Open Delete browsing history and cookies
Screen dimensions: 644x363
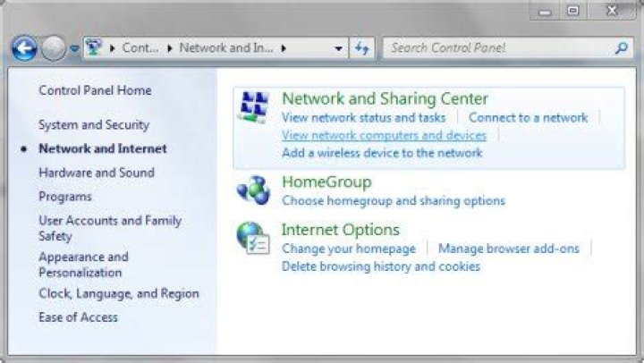click(380, 266)
